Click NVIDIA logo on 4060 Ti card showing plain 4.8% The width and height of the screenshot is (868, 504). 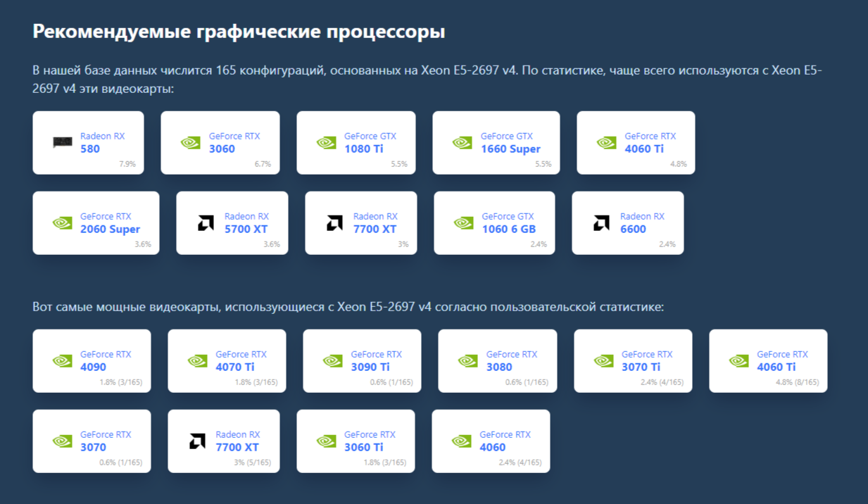coord(607,142)
